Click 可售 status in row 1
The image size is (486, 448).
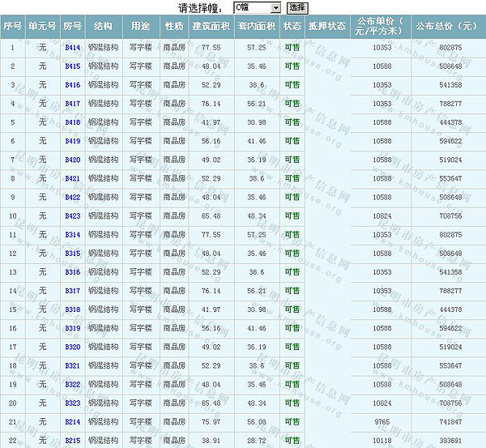click(292, 49)
